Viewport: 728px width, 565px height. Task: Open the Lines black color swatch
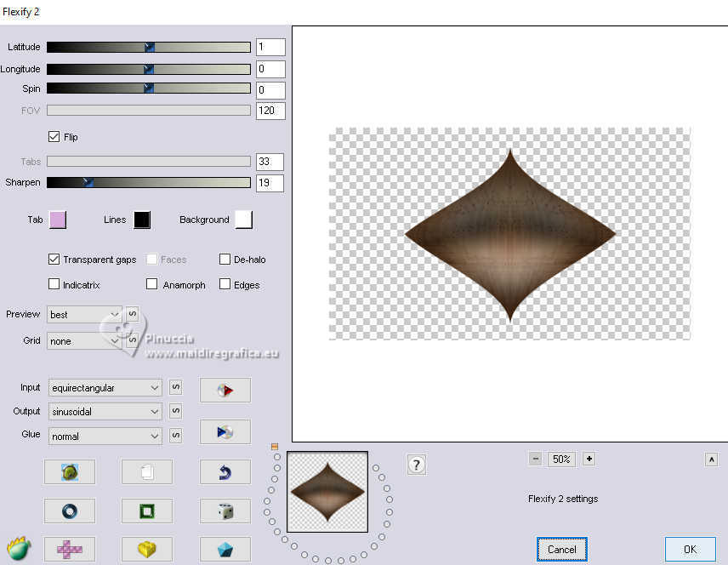(142, 220)
